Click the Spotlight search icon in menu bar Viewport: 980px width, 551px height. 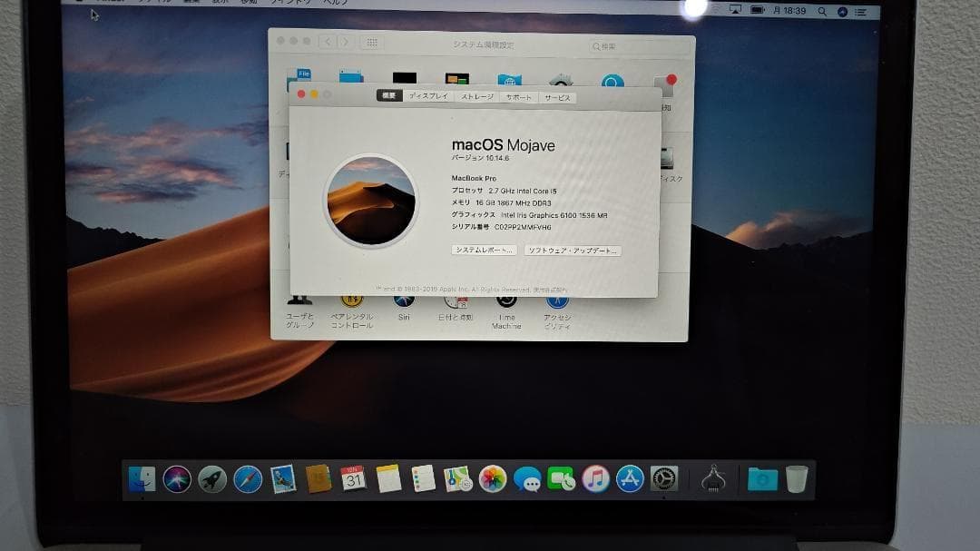click(x=821, y=12)
